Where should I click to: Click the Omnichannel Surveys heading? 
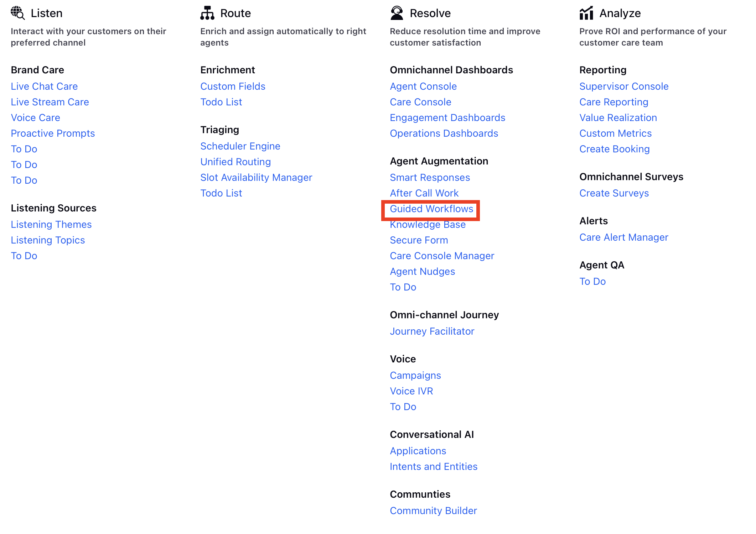(631, 177)
